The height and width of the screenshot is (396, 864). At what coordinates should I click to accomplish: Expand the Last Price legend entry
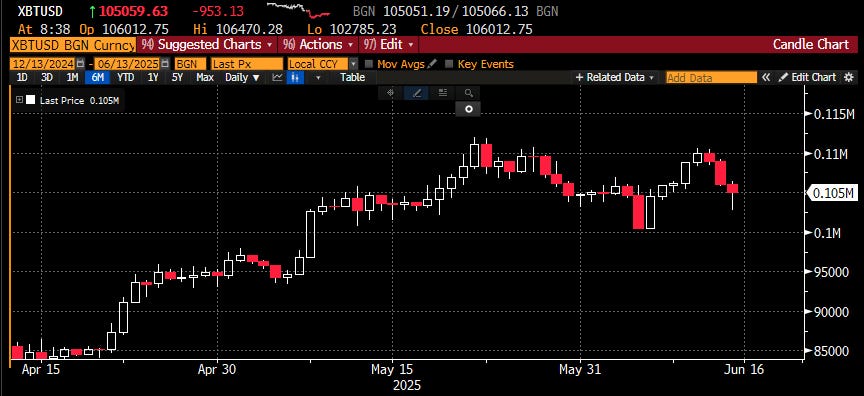click(19, 100)
